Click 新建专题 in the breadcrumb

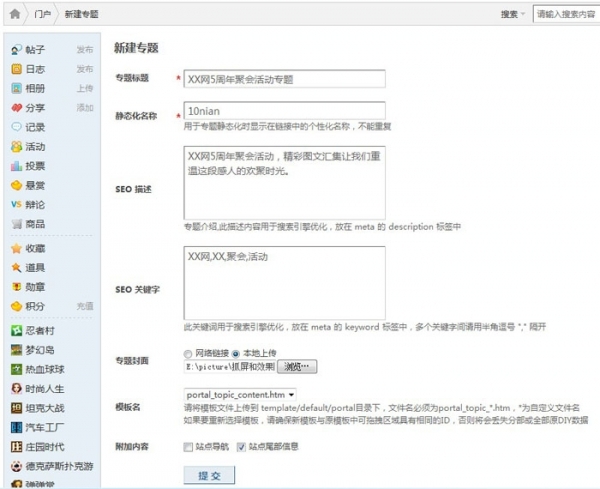(82, 15)
